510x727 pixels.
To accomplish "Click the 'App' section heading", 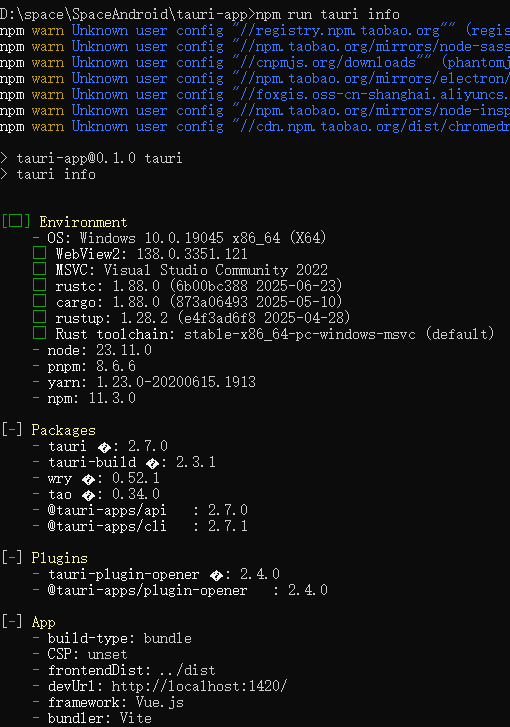I will 44,622.
